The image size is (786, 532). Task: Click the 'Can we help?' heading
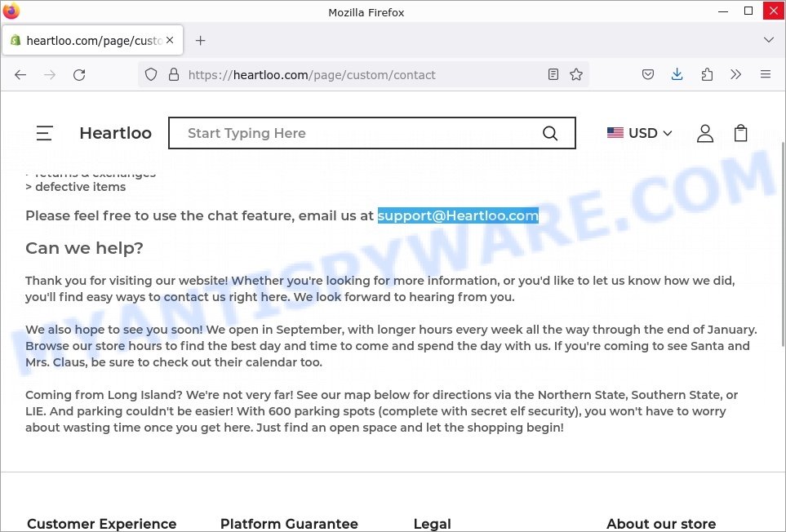pyautogui.click(x=84, y=248)
